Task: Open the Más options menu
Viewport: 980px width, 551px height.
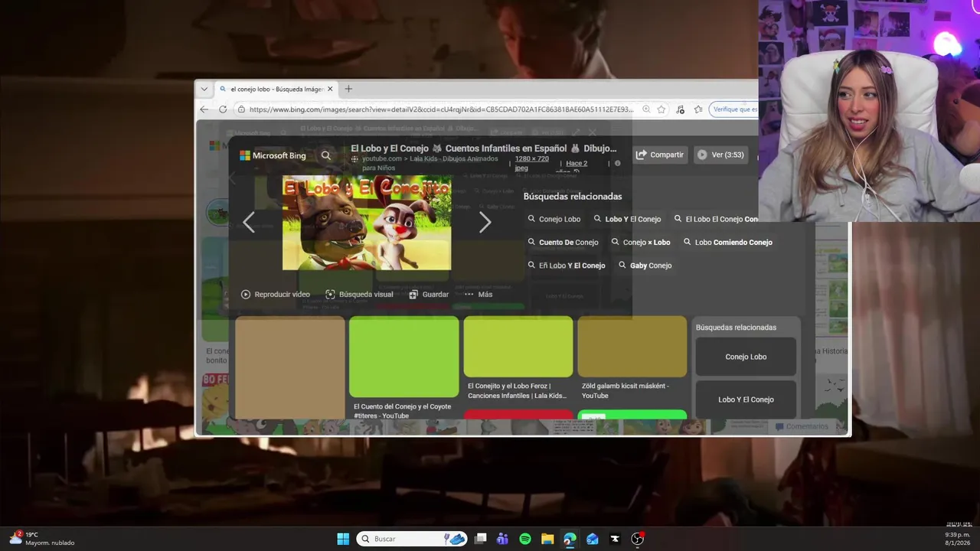Action: [479, 295]
